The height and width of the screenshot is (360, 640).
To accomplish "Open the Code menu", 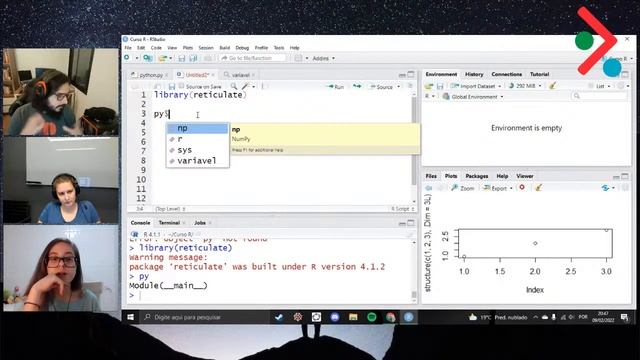I will click(156, 48).
